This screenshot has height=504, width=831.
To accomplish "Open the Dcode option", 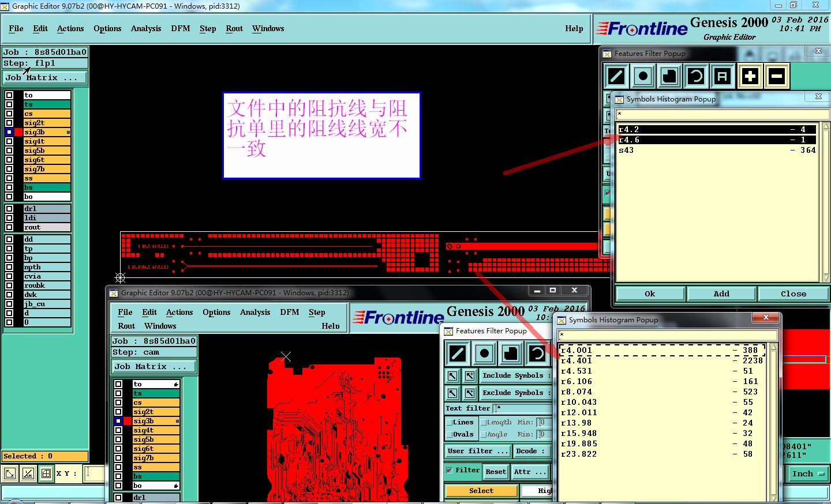I will pos(532,451).
